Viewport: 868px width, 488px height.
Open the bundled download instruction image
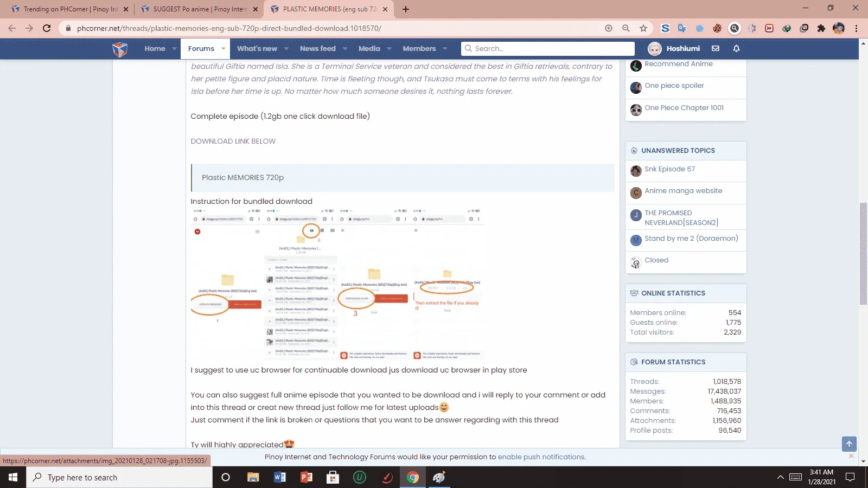[337, 284]
